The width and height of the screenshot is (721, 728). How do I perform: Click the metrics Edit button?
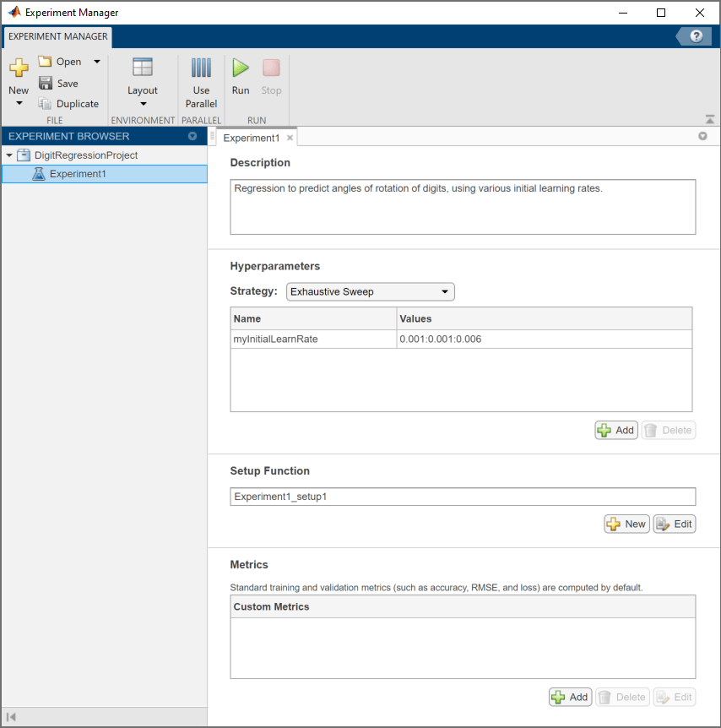click(x=674, y=697)
